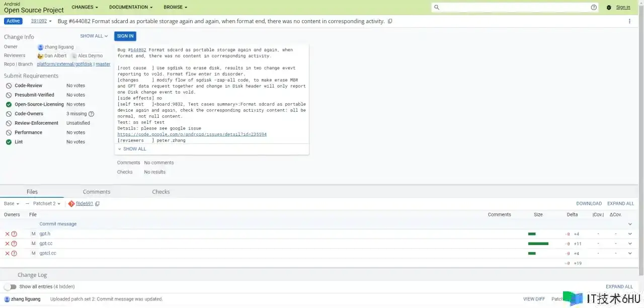Switch to the Files tab
The width and height of the screenshot is (644, 308).
(x=32, y=192)
